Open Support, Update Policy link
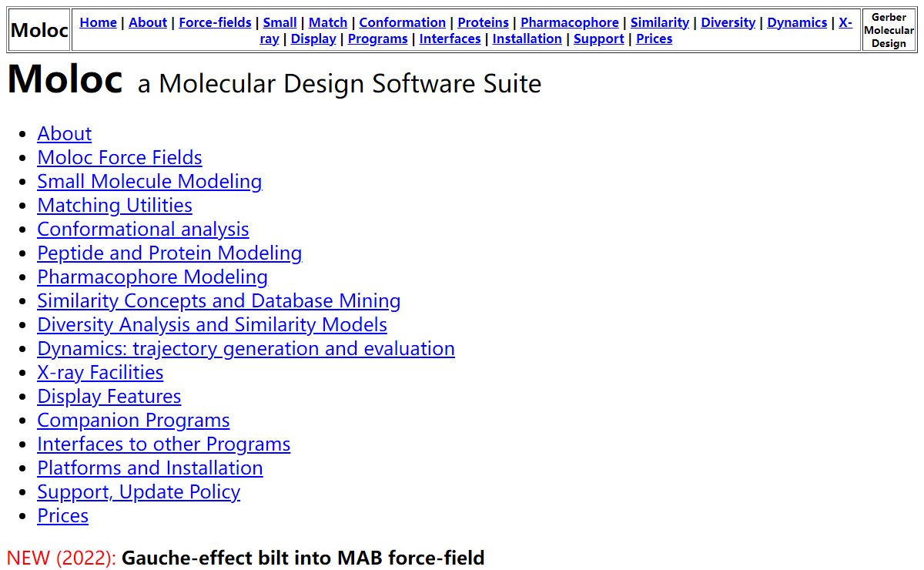The height and width of the screenshot is (570, 924). coord(139,492)
